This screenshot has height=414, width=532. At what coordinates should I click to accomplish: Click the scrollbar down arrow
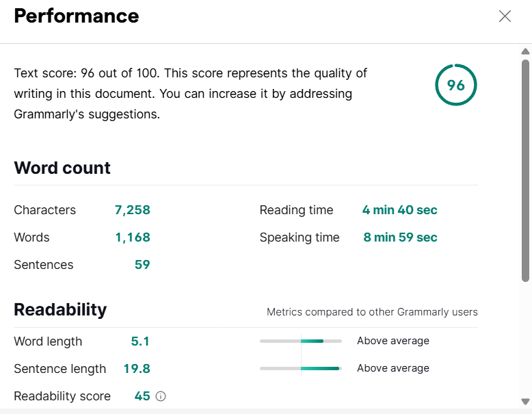525,402
